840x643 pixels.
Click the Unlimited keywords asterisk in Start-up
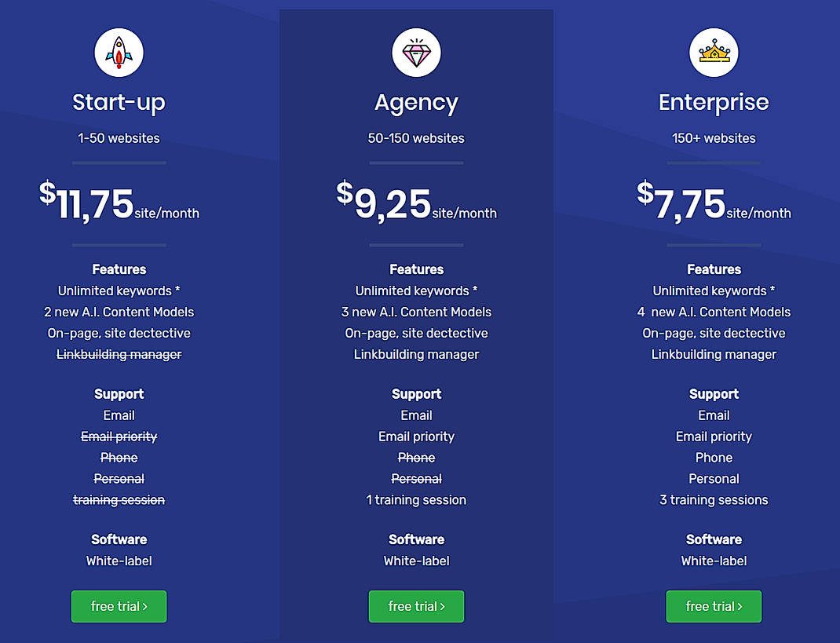coord(119,290)
